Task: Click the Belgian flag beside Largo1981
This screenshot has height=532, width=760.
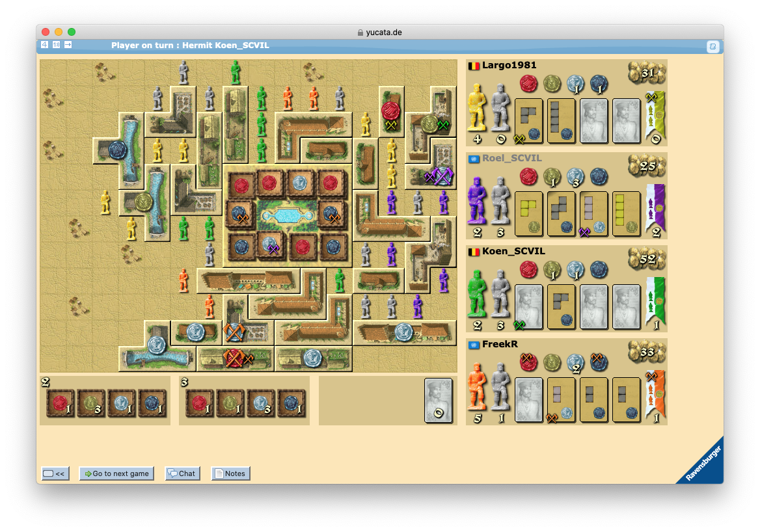Action: coord(474,66)
